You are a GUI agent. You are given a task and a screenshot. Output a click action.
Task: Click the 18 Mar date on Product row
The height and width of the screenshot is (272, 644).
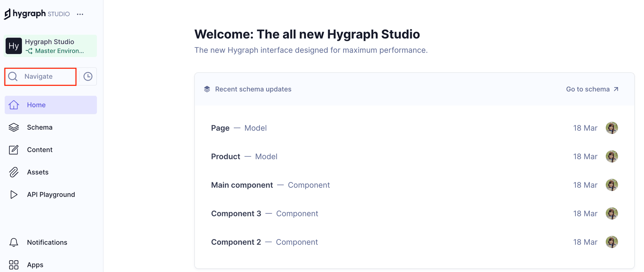click(585, 156)
